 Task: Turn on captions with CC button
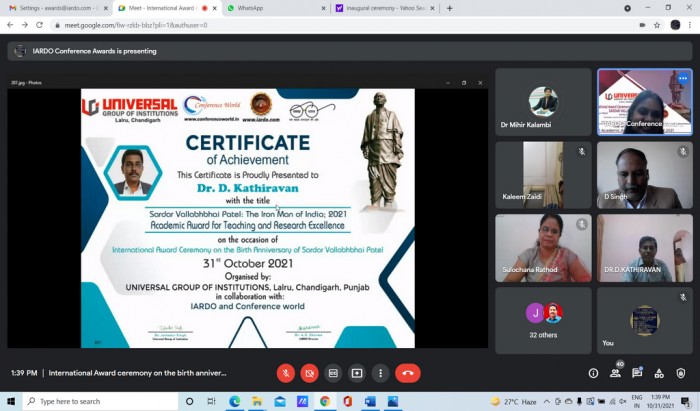click(333, 373)
